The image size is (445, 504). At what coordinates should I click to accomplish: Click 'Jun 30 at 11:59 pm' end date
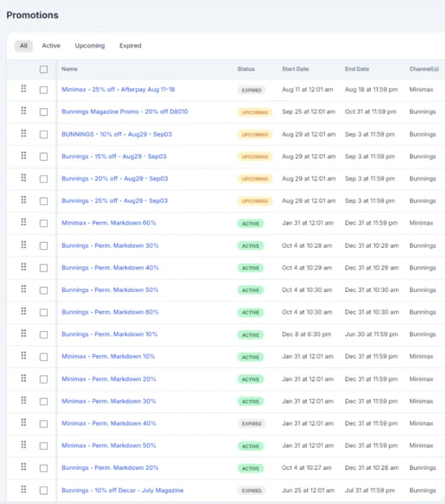point(372,335)
